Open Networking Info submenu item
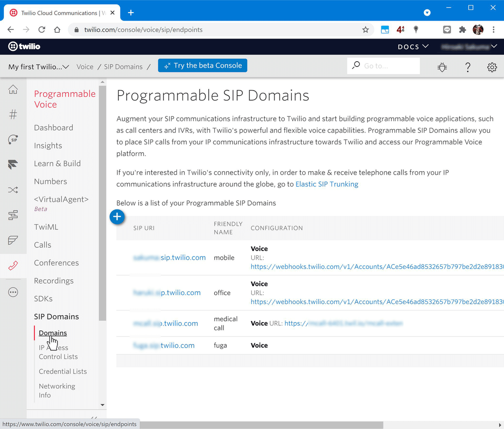 (x=57, y=390)
